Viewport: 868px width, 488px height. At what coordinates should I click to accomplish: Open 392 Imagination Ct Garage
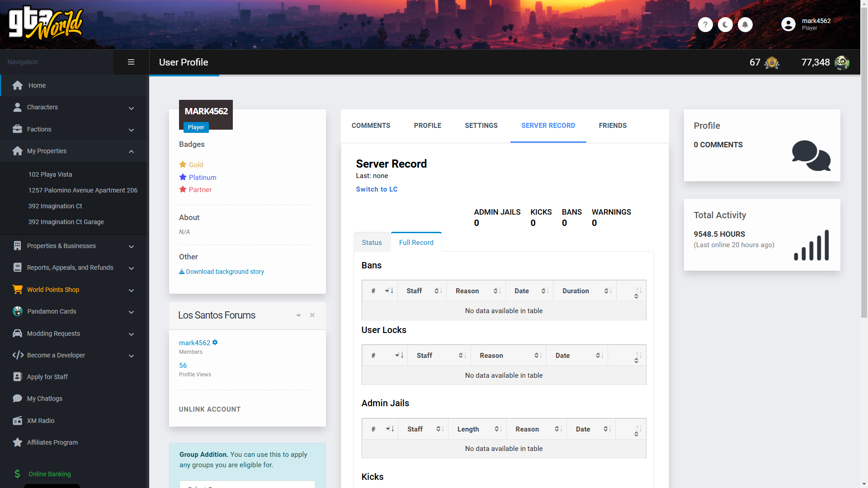[66, 222]
